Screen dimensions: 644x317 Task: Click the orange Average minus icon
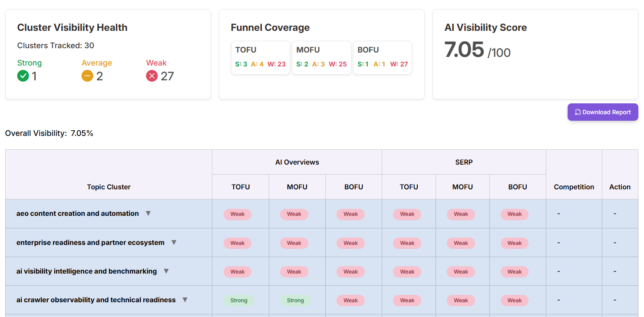click(87, 76)
